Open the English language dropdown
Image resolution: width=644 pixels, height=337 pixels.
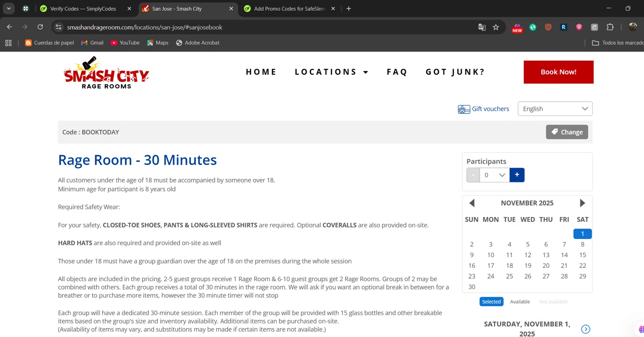(x=555, y=109)
